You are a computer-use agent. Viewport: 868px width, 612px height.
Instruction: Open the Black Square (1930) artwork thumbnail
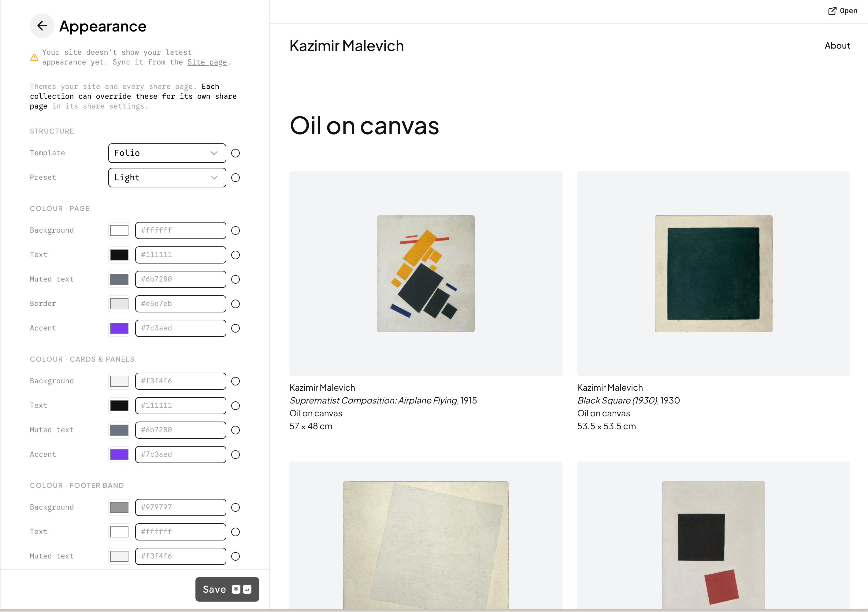point(713,274)
